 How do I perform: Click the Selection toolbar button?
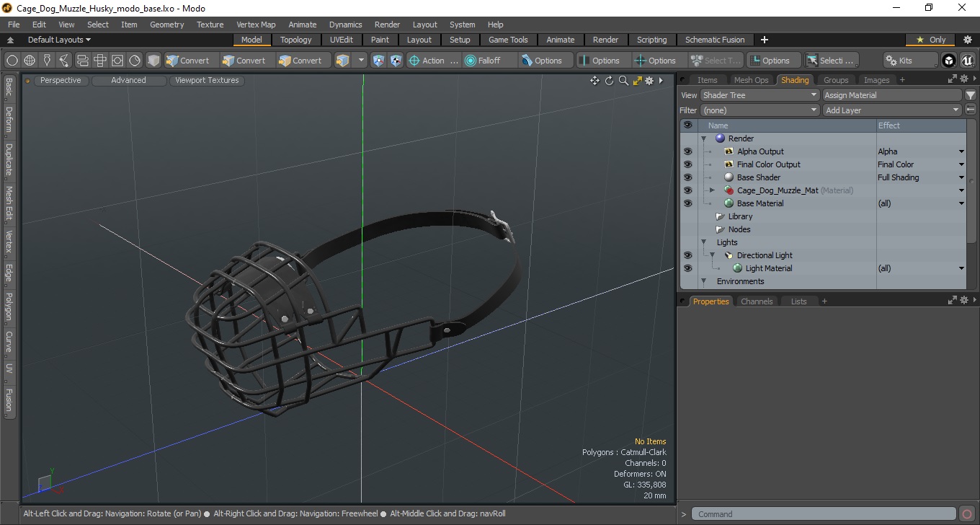[x=831, y=61]
